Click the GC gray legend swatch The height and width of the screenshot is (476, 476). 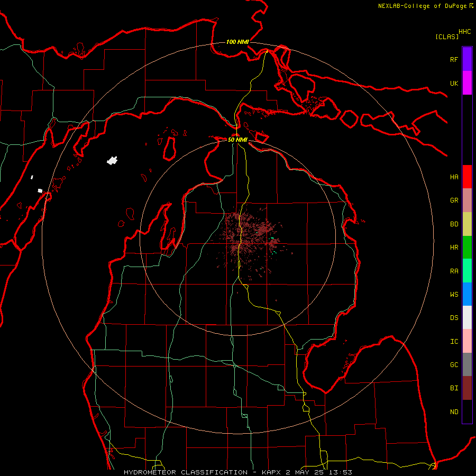point(467,364)
